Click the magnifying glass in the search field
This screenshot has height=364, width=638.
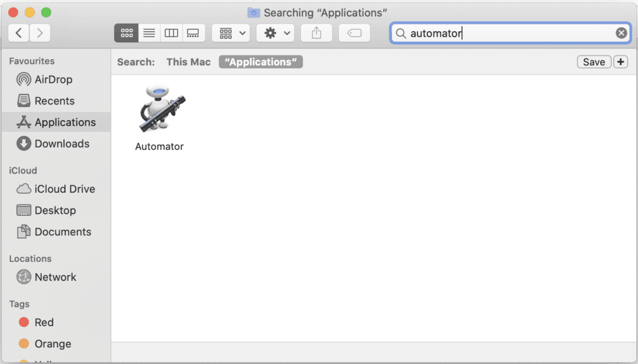tap(401, 34)
